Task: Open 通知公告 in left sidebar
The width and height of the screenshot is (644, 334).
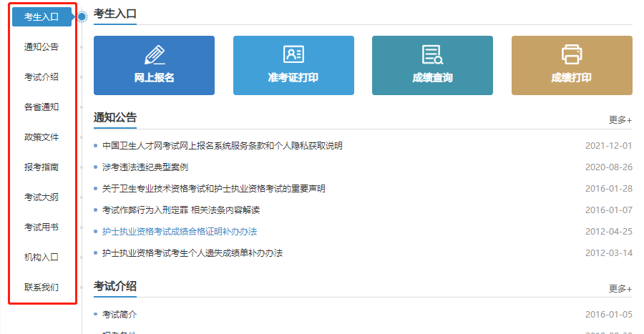Action: coord(42,47)
